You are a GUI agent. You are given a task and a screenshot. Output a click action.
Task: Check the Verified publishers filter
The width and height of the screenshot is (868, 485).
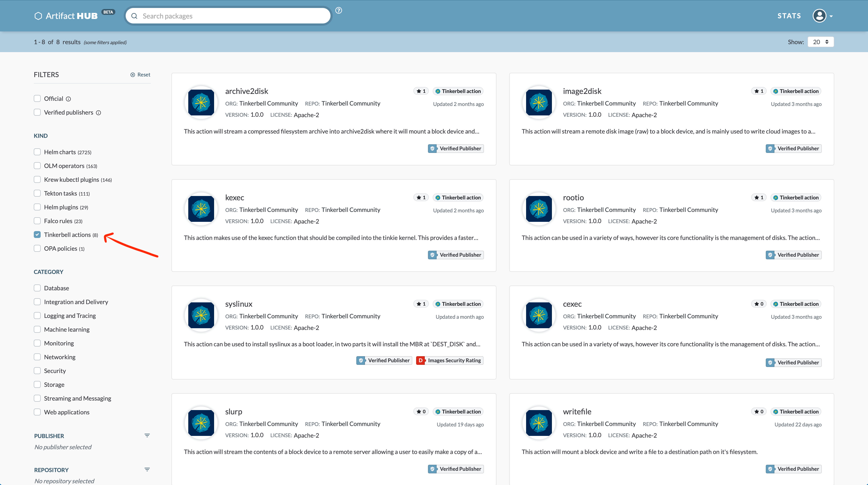click(x=37, y=112)
